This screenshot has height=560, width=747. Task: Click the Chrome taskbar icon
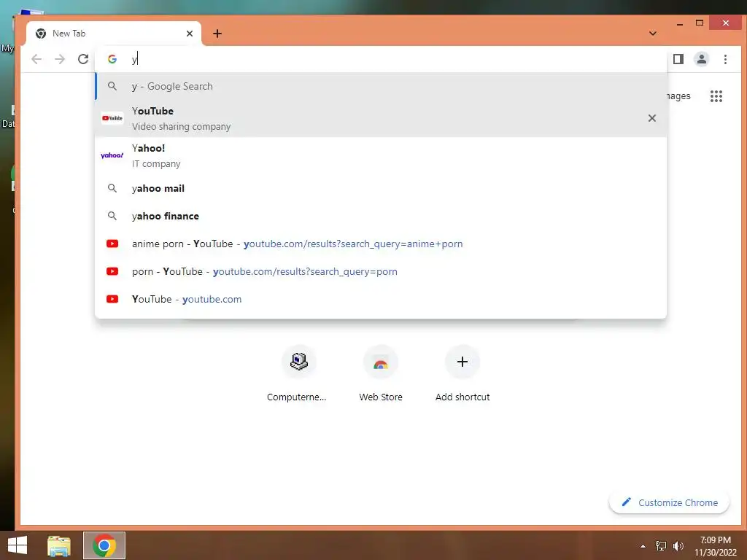click(104, 545)
